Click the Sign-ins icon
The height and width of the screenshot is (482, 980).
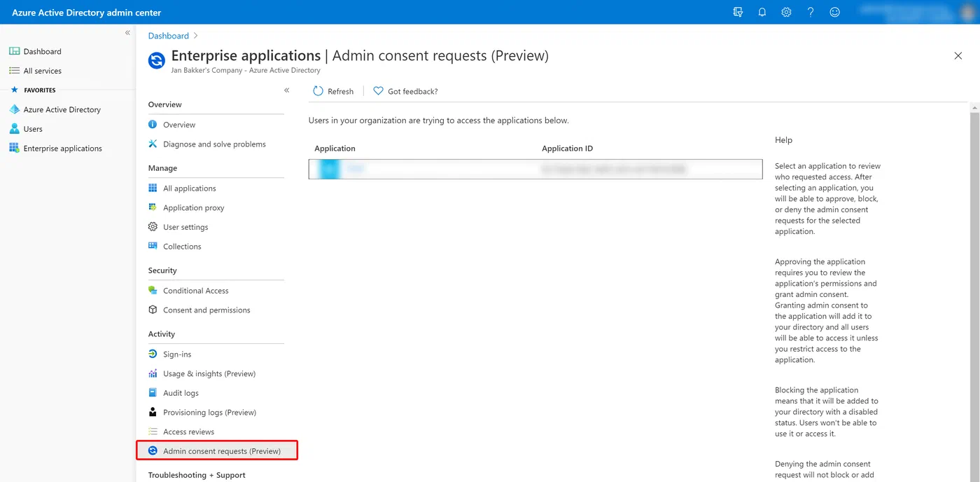153,354
